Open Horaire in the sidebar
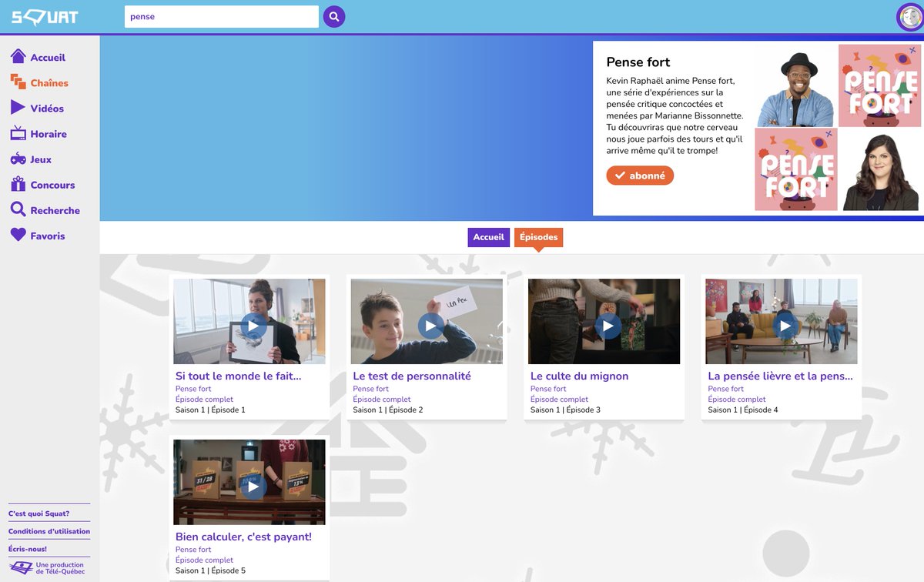The height and width of the screenshot is (582, 924). point(49,134)
